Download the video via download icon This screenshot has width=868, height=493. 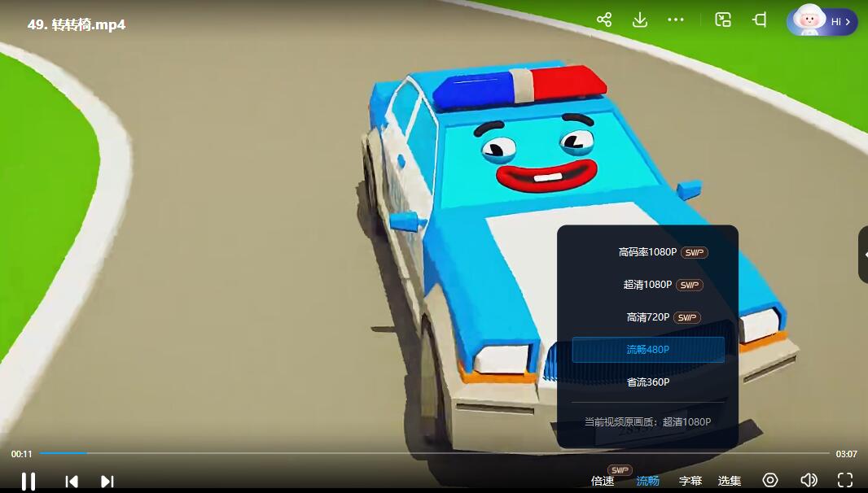coord(640,20)
